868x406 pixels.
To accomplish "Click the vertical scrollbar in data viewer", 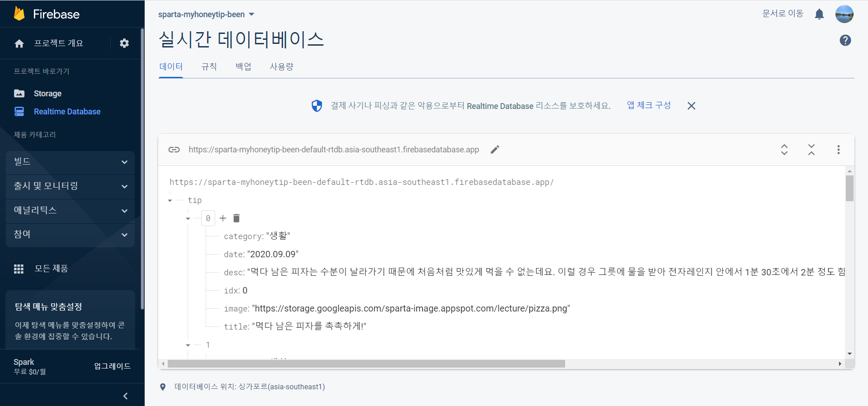I will pos(849,188).
